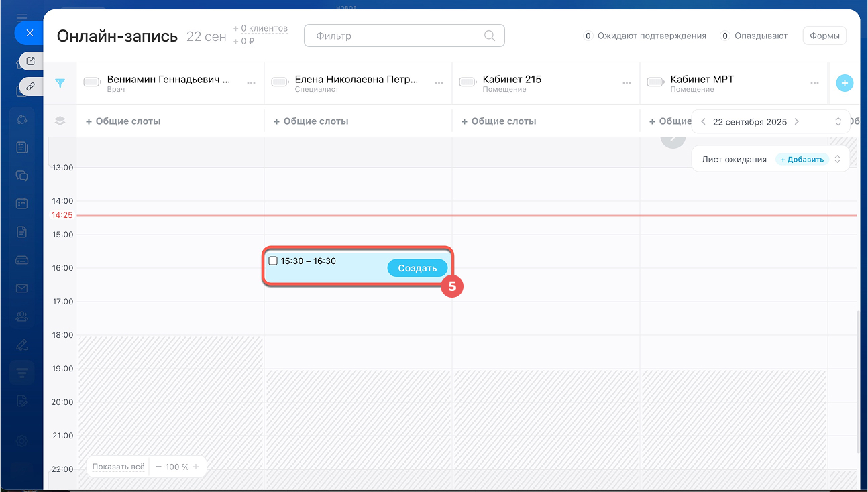The image size is (868, 492).
Task: Open slider in new window icon
Action: (30, 61)
